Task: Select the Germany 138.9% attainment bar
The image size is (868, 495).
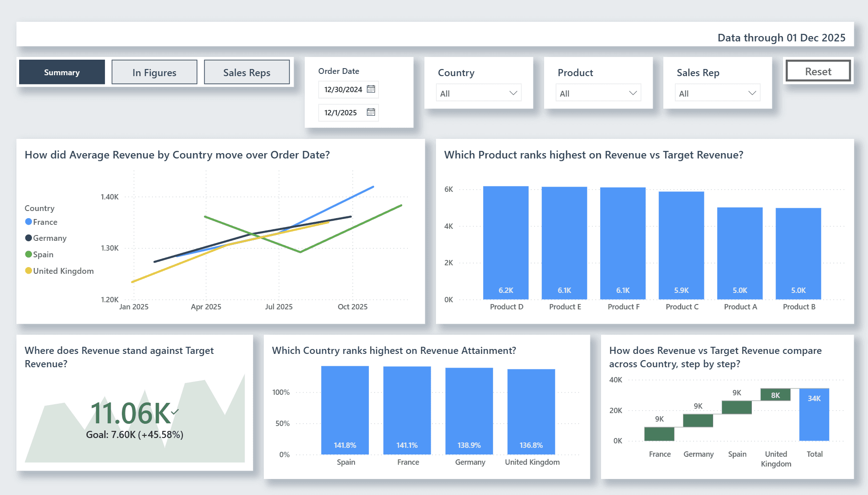Action: pyautogui.click(x=469, y=411)
